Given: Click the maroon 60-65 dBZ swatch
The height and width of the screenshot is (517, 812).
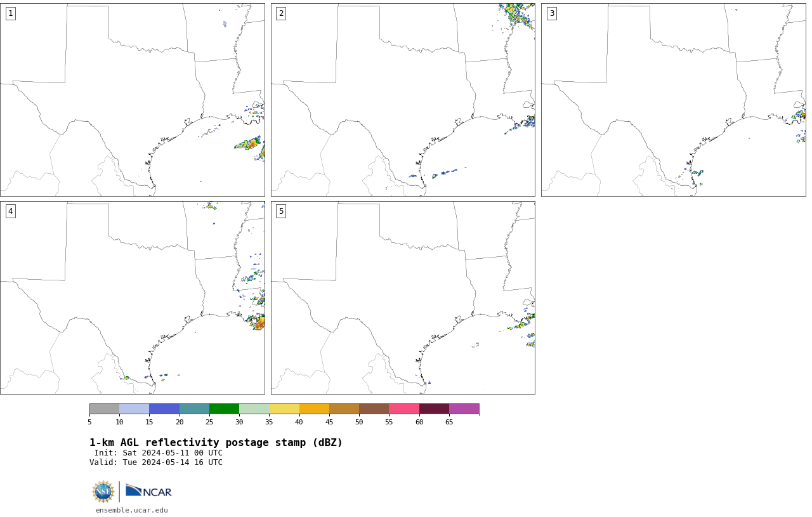Looking at the screenshot, I should (x=434, y=409).
